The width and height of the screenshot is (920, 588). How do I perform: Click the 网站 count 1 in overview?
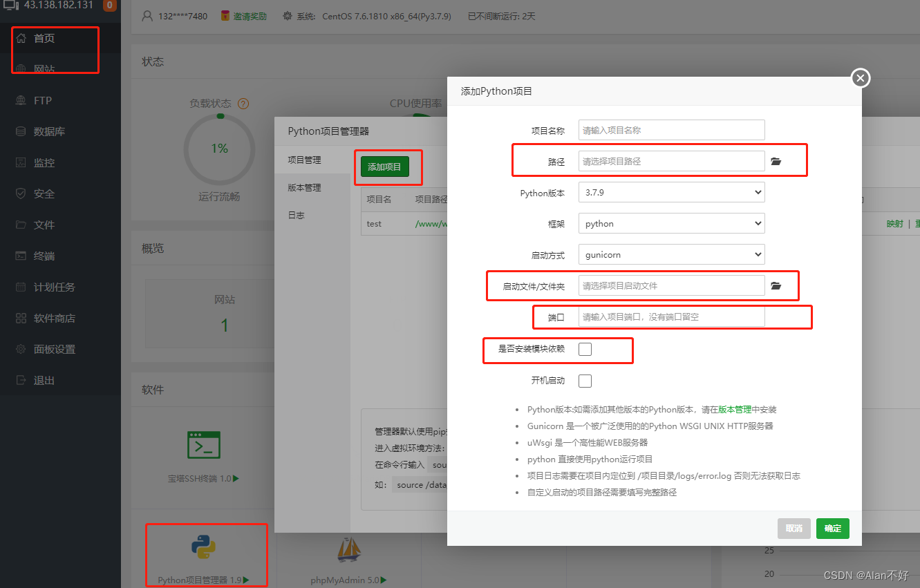(x=225, y=325)
